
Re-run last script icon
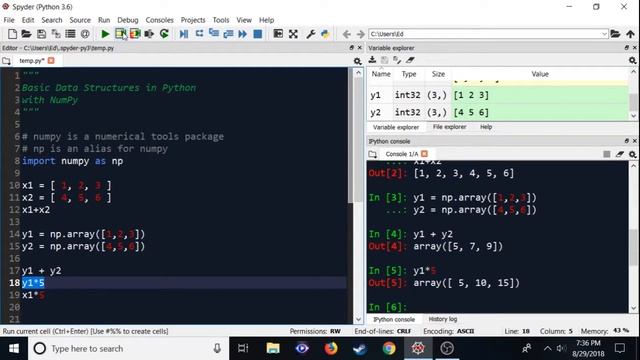[x=164, y=34]
